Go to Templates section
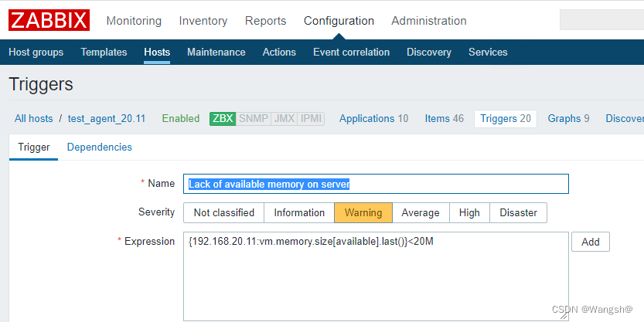 point(104,52)
